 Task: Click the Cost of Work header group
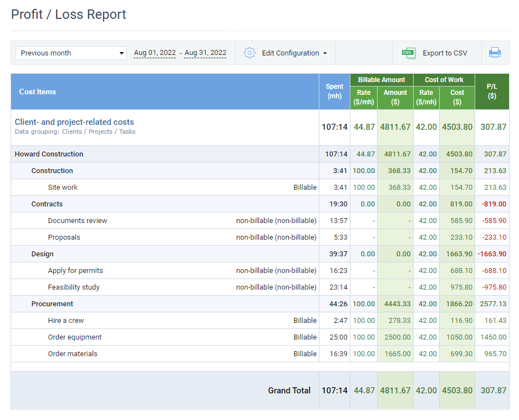pos(444,80)
